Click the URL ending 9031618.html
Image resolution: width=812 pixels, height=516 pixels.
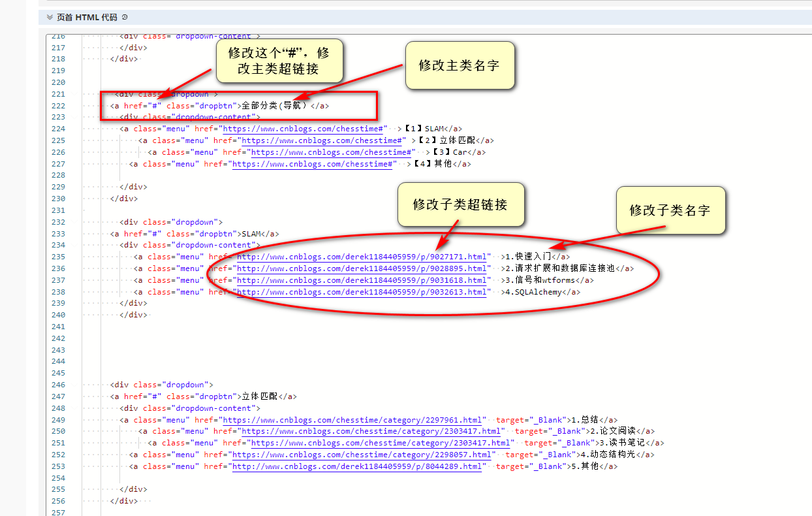tap(363, 280)
